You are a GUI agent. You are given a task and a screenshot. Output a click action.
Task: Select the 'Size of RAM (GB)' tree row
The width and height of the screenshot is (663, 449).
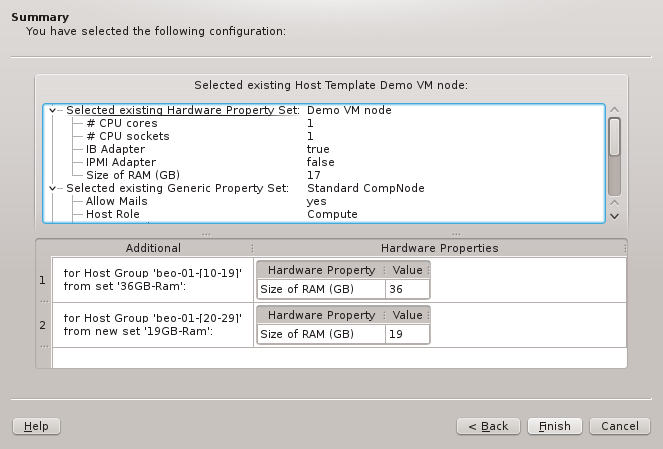(x=132, y=175)
